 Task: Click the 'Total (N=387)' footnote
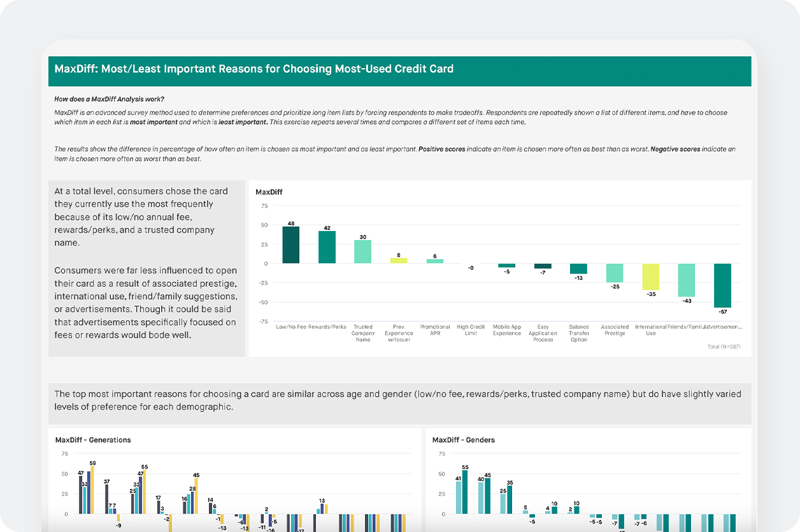[x=724, y=347]
